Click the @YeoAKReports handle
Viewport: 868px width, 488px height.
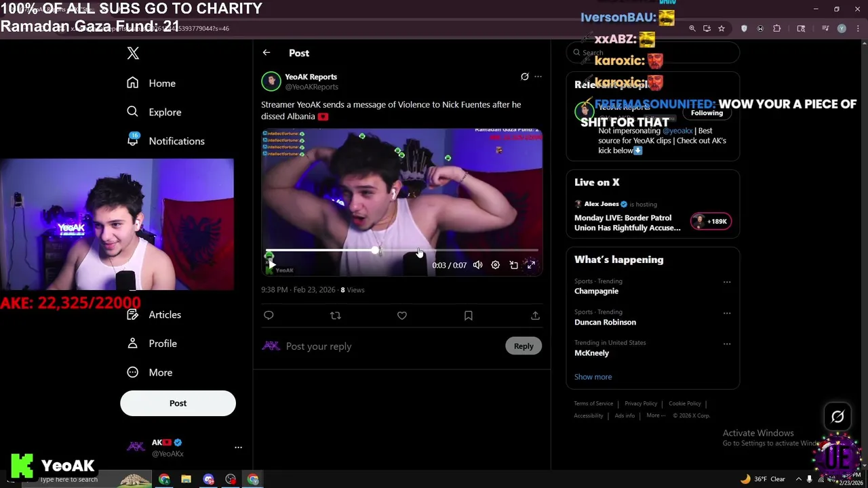[x=311, y=87]
